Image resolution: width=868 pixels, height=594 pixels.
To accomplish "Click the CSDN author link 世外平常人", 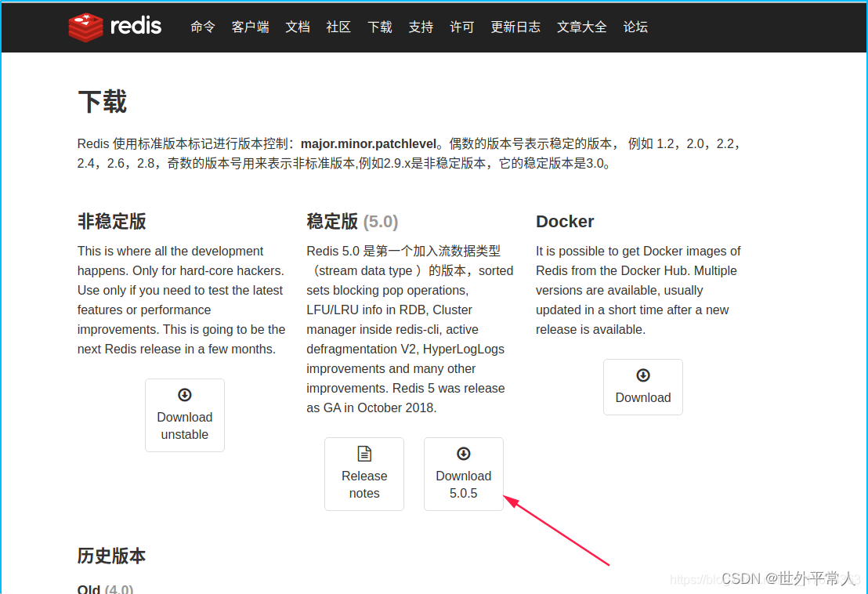I will point(806,579).
